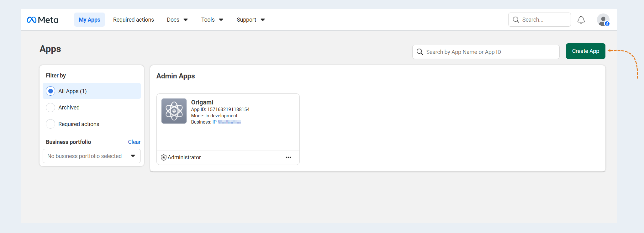Click the magnifier icon in app name search
This screenshot has width=644, height=233.
tap(420, 52)
